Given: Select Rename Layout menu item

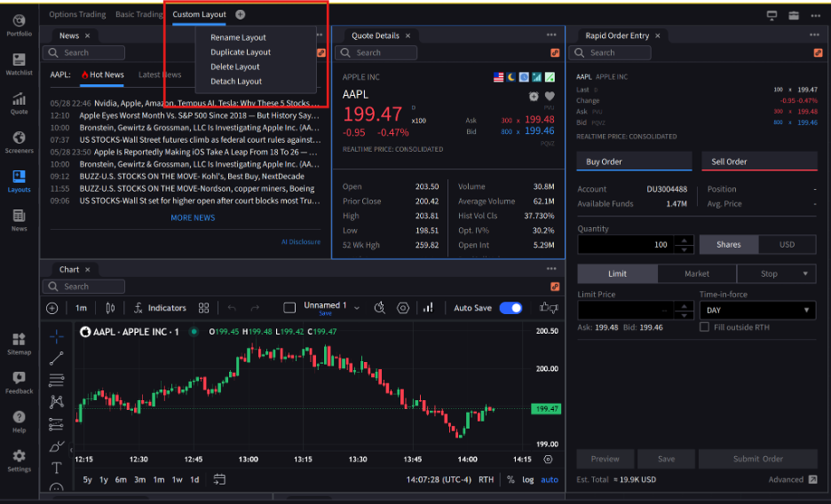Looking at the screenshot, I should tap(238, 37).
